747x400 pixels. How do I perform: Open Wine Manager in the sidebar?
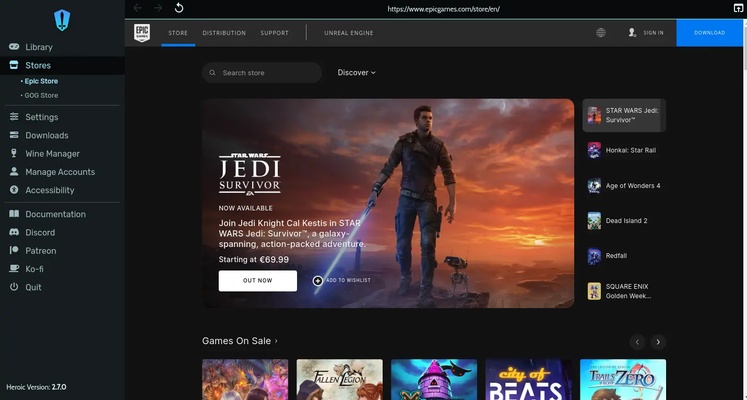tap(62, 153)
